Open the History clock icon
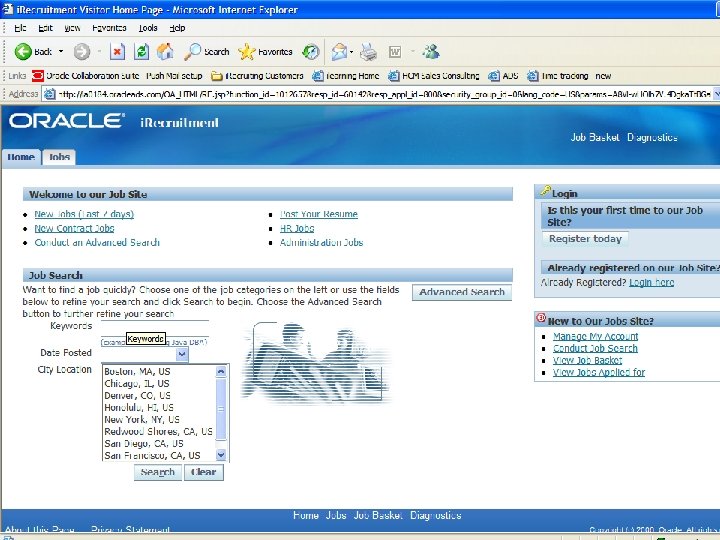Screen dimensions: 720x540 (310, 52)
